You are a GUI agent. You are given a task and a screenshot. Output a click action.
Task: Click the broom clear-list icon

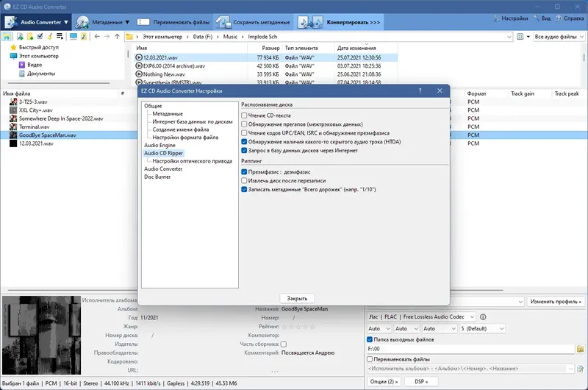[x=49, y=36]
